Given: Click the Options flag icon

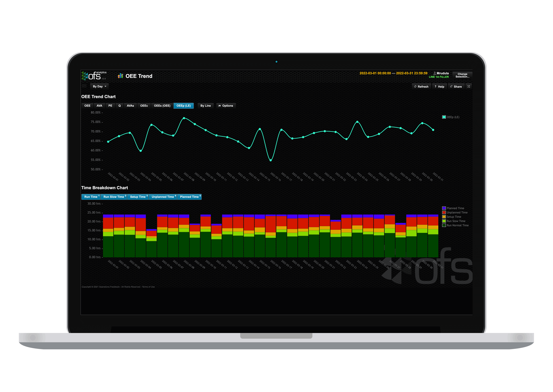Looking at the screenshot, I should (219, 105).
